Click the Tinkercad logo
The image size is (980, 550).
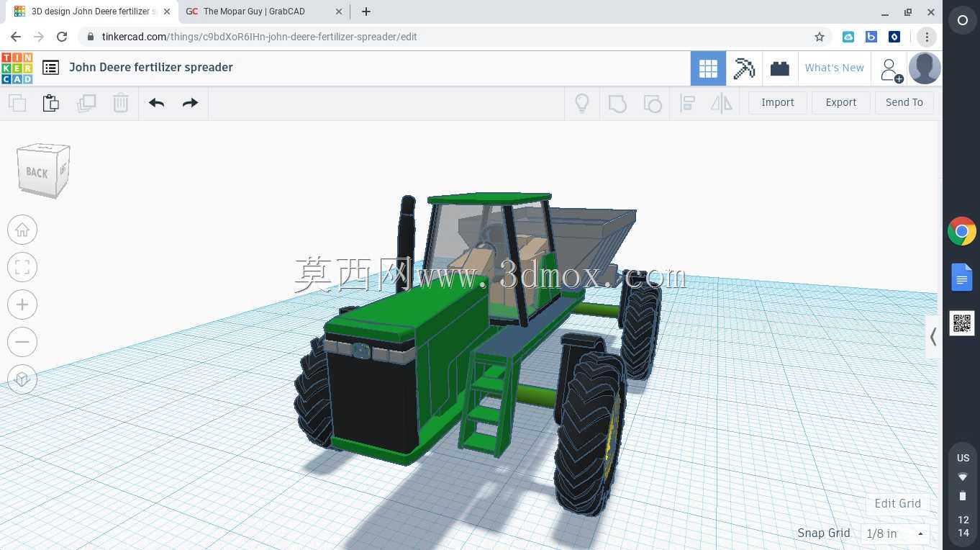click(17, 68)
